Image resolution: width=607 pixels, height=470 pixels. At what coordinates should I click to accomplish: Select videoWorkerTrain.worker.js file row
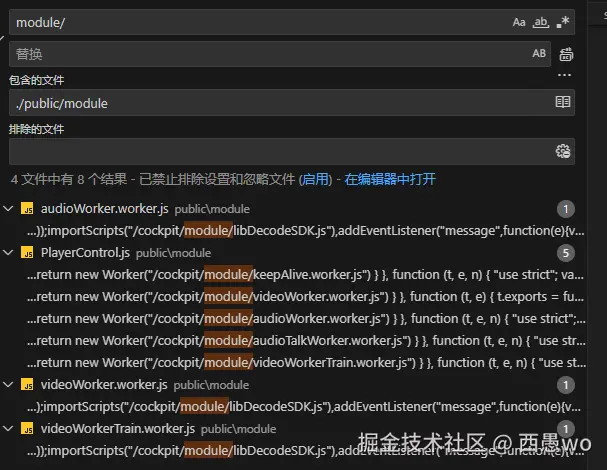(293, 429)
